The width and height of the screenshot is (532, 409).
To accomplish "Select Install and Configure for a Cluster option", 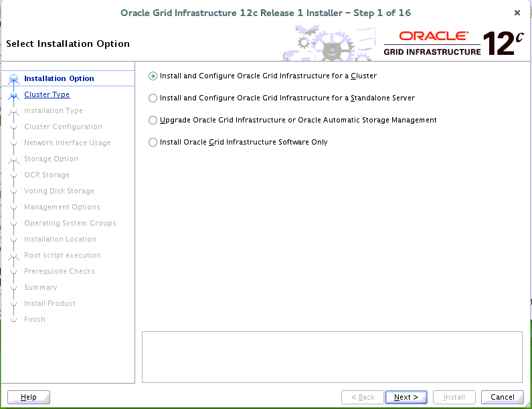I will (x=153, y=76).
